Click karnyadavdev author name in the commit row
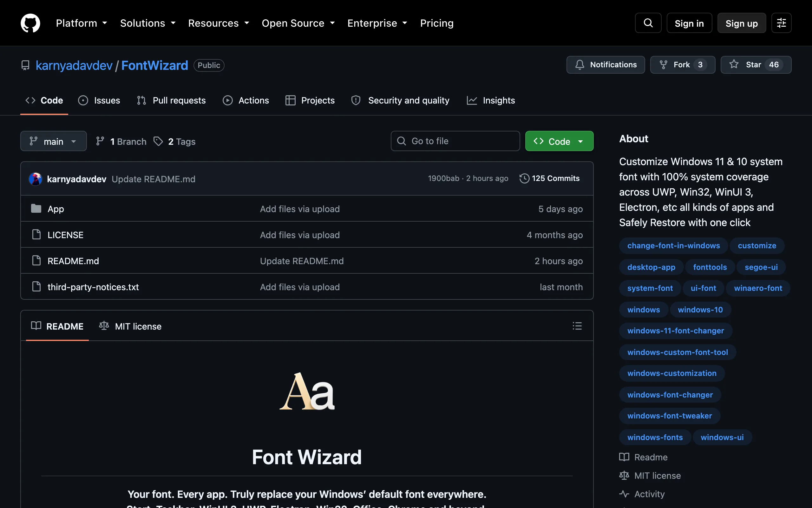This screenshot has width=812, height=508. click(x=76, y=179)
